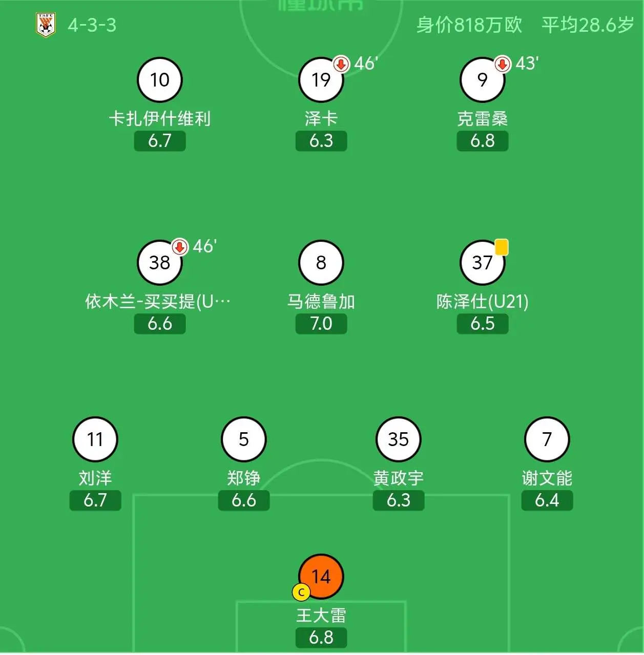The image size is (644, 655).
Task: Tap the 王大雷 6.8 rating badge
Action: [x=321, y=638]
